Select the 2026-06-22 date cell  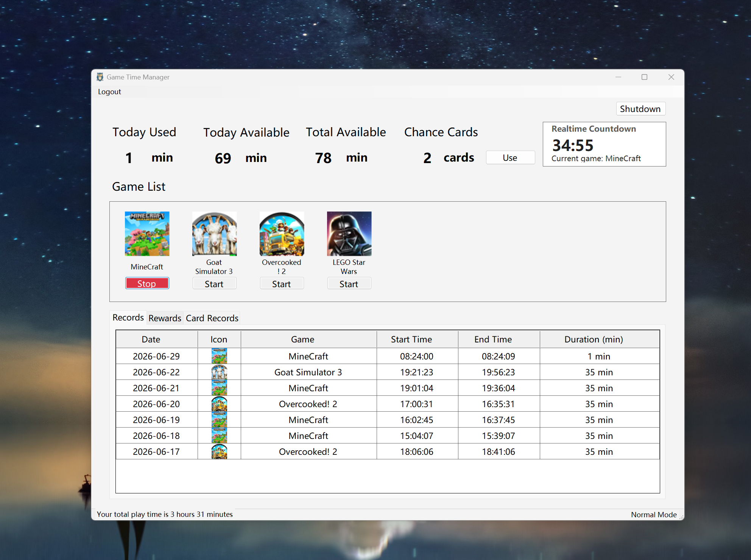[x=157, y=372]
